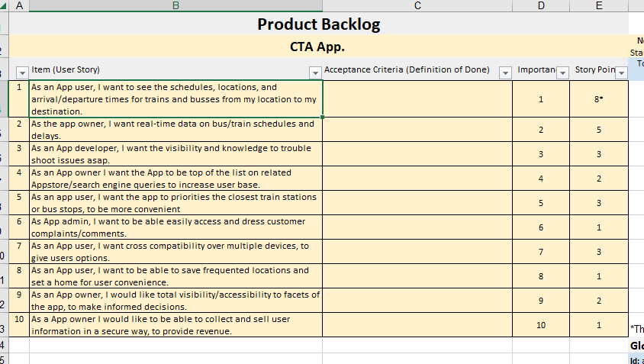This screenshot has height=364, width=644.
Task: Select column C header
Action: (417, 5)
